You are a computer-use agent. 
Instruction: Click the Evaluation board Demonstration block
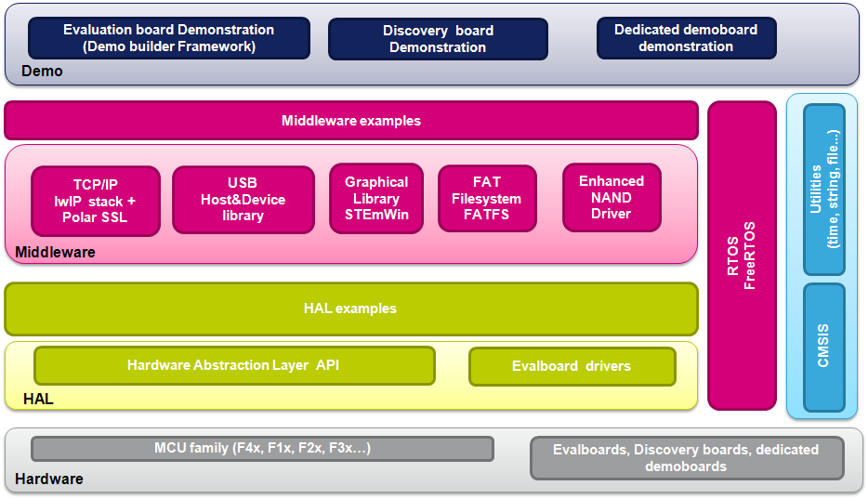point(169,38)
